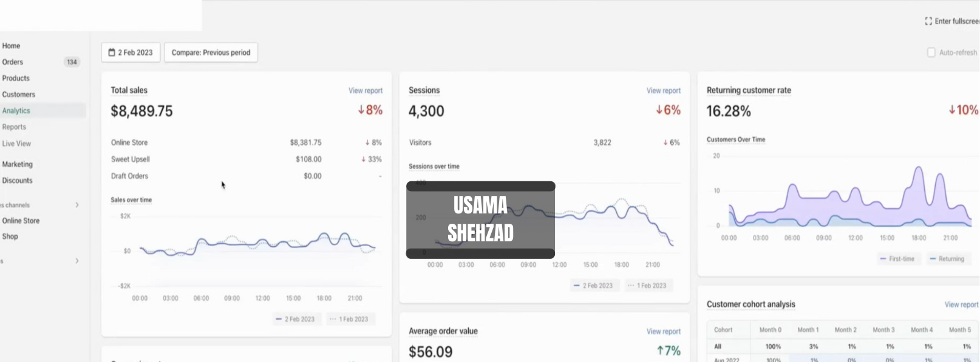Open View report for Sessions
Image resolution: width=980 pixels, height=362 pixels.
coord(664,90)
